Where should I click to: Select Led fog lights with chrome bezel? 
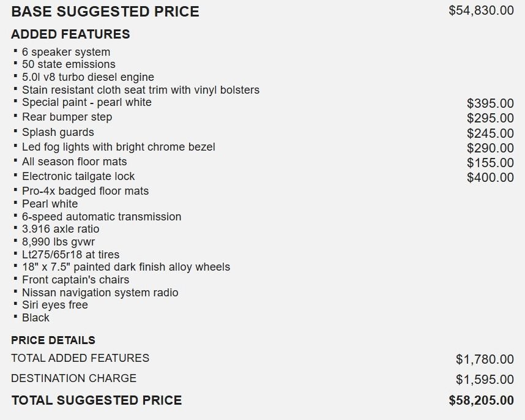(119, 147)
